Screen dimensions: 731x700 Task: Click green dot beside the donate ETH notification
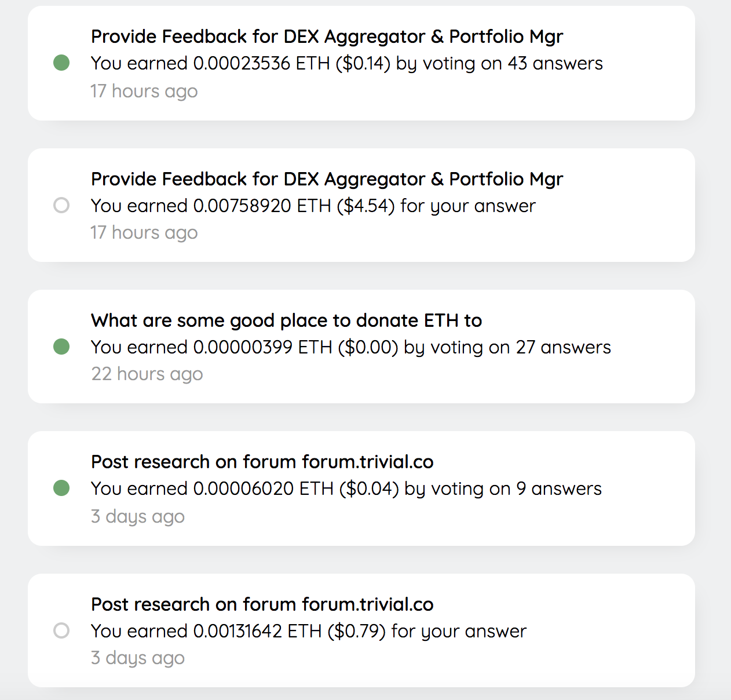61,347
